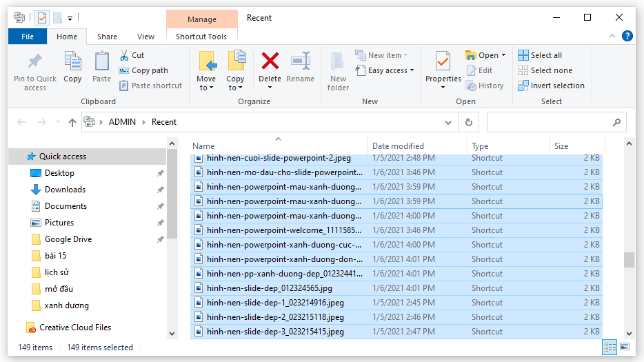Screen dimensions: 644x362
Task: Click Select none
Action: pyautogui.click(x=545, y=70)
